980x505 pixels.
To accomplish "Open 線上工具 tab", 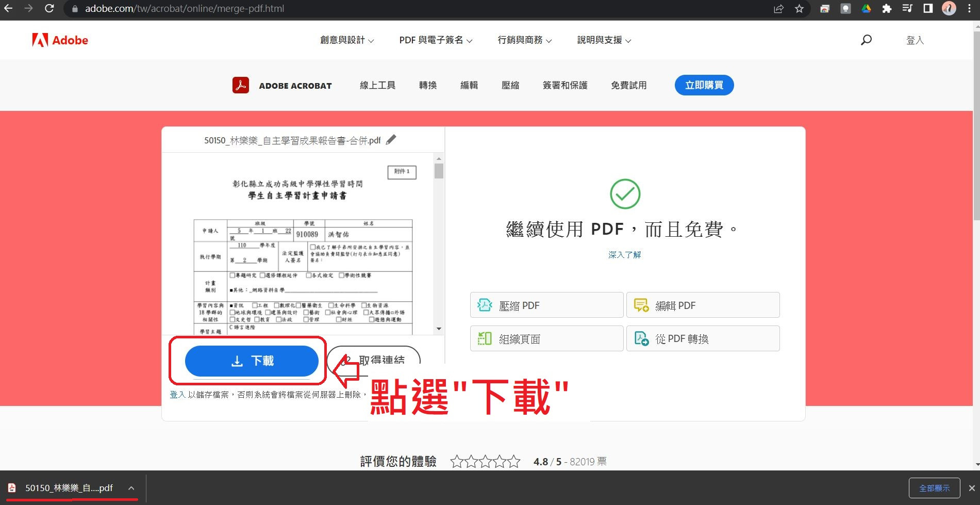I will [377, 85].
